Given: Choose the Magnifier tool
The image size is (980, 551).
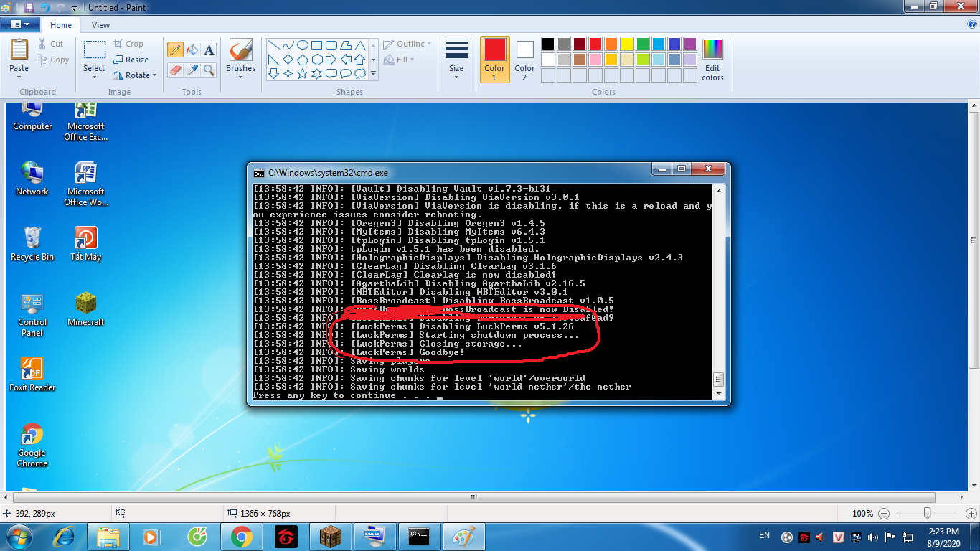Looking at the screenshot, I should click(x=209, y=70).
